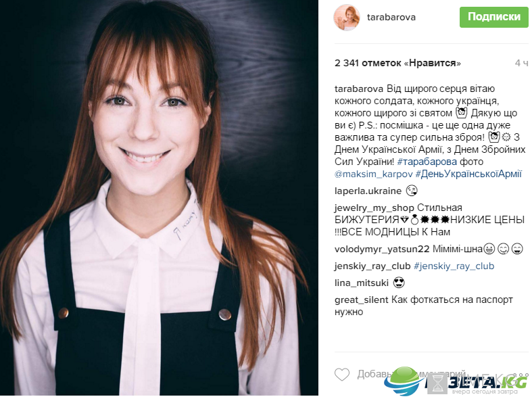Open great_silent commenter profile

(362, 300)
